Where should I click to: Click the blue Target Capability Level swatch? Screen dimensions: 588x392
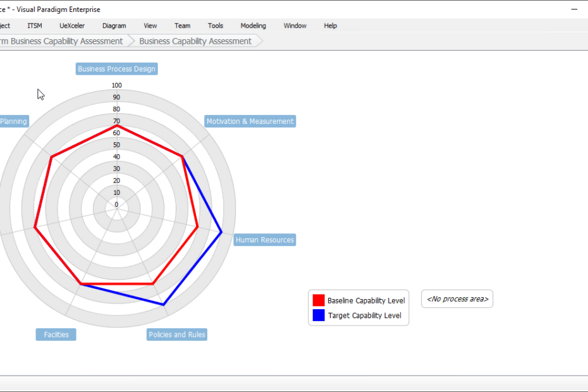click(x=319, y=315)
